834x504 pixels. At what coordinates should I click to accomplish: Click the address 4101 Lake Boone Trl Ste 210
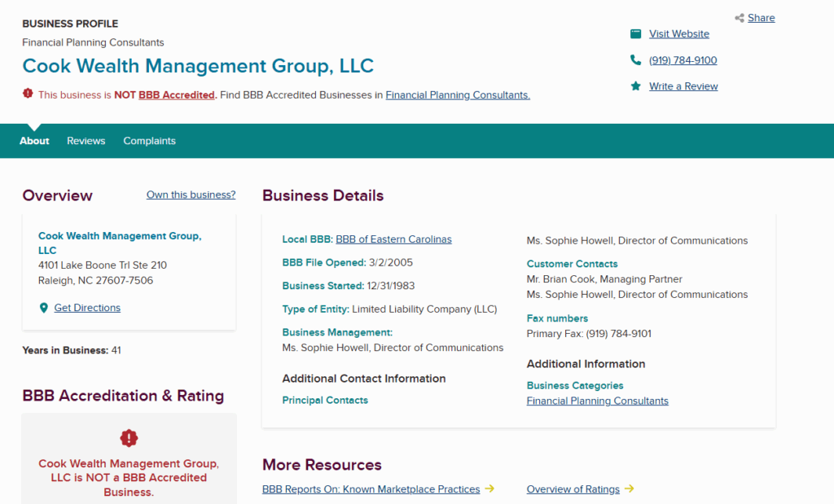click(x=103, y=265)
